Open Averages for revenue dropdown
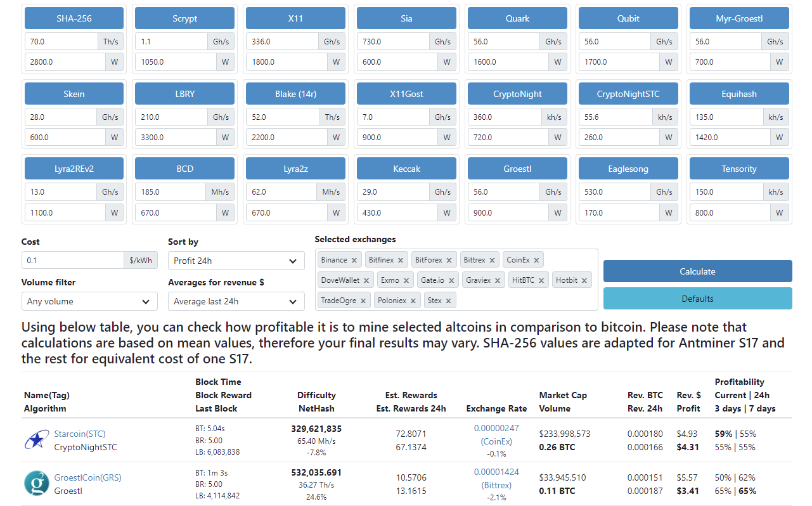The height and width of the screenshot is (506, 812). [x=236, y=301]
